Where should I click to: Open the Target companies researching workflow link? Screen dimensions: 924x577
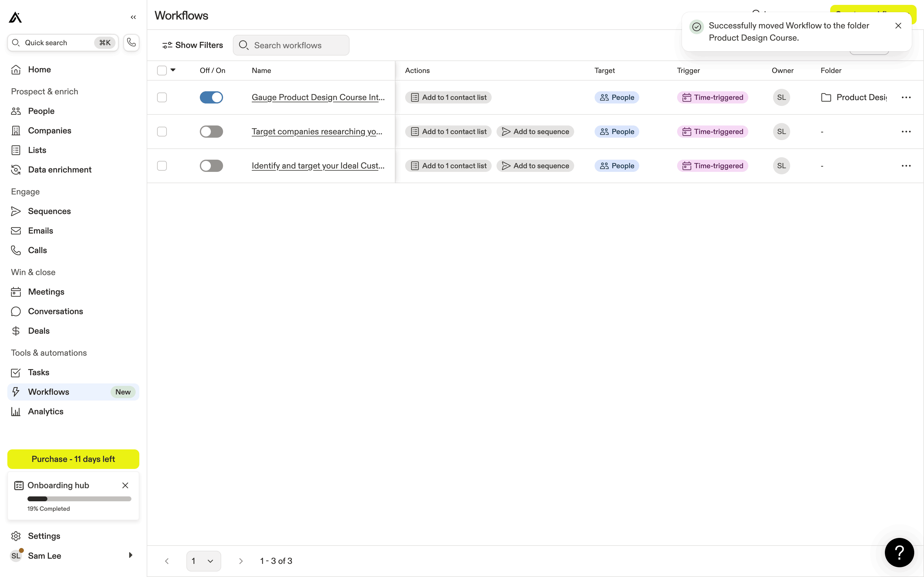(x=317, y=132)
